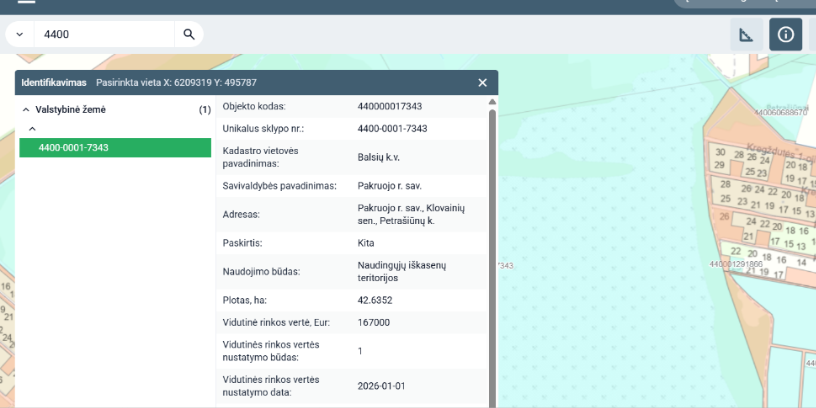Click the Objekto kodas label
Viewport: 816px width, 408px height.
[254, 107]
